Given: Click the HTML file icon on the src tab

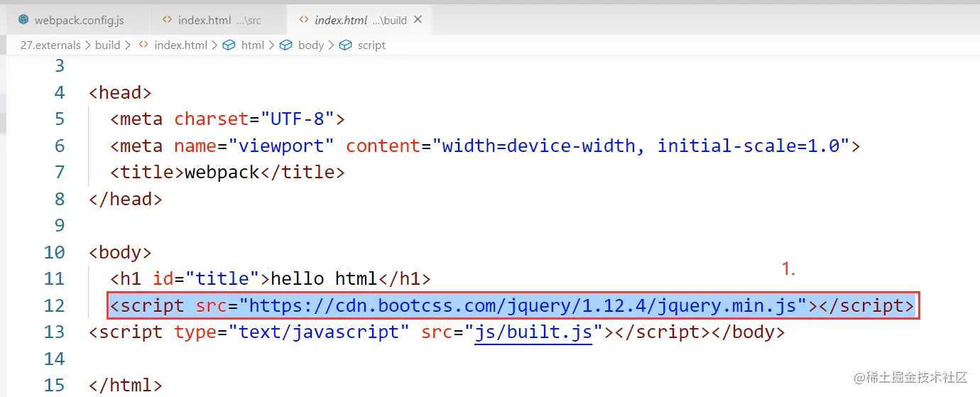Looking at the screenshot, I should pyautogui.click(x=167, y=20).
